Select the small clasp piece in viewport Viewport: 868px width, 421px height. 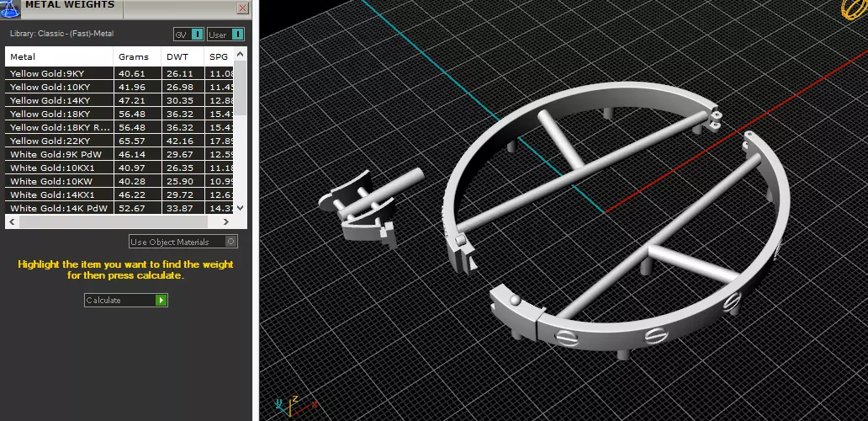pos(370,208)
